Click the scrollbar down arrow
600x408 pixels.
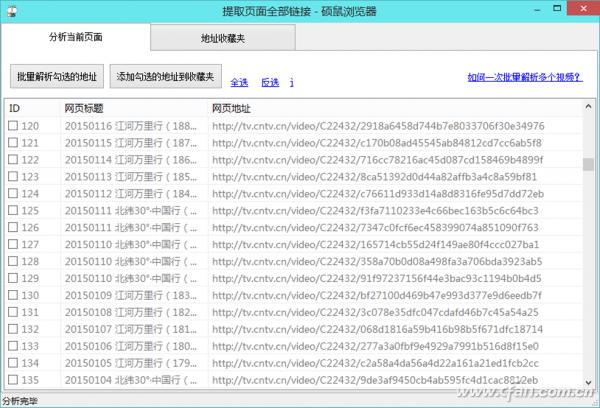(588, 383)
